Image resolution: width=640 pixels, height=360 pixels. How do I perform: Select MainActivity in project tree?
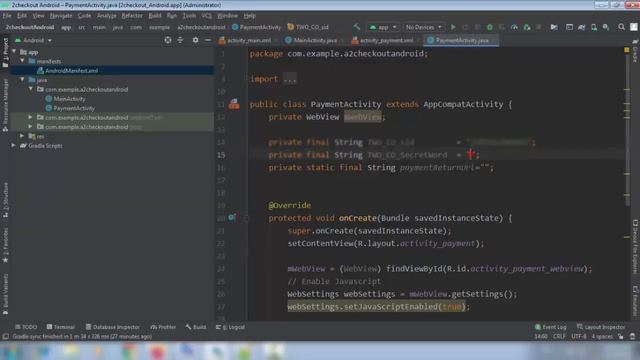tap(69, 99)
